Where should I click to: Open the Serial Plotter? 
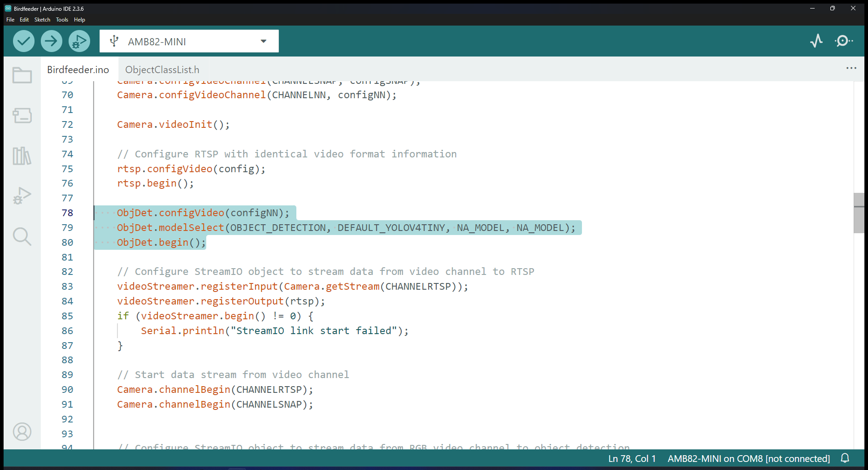816,41
